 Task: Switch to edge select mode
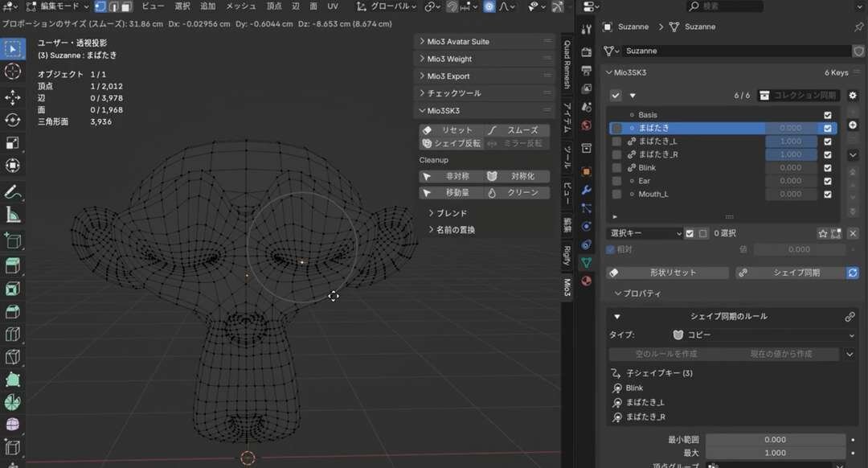[x=113, y=6]
